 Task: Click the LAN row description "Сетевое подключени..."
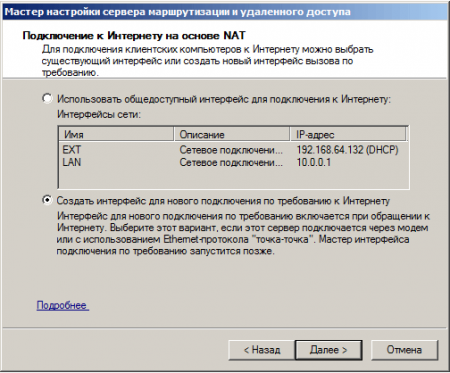[231, 163]
